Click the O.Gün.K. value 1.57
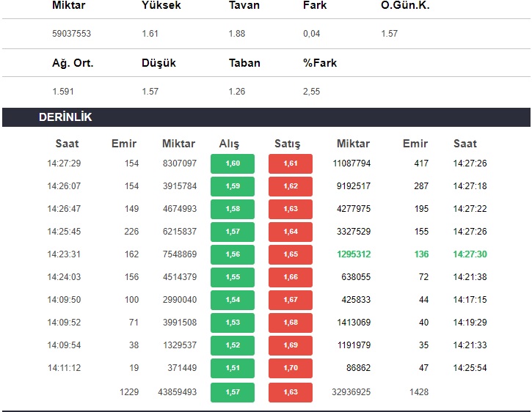532x412 pixels. coord(389,34)
